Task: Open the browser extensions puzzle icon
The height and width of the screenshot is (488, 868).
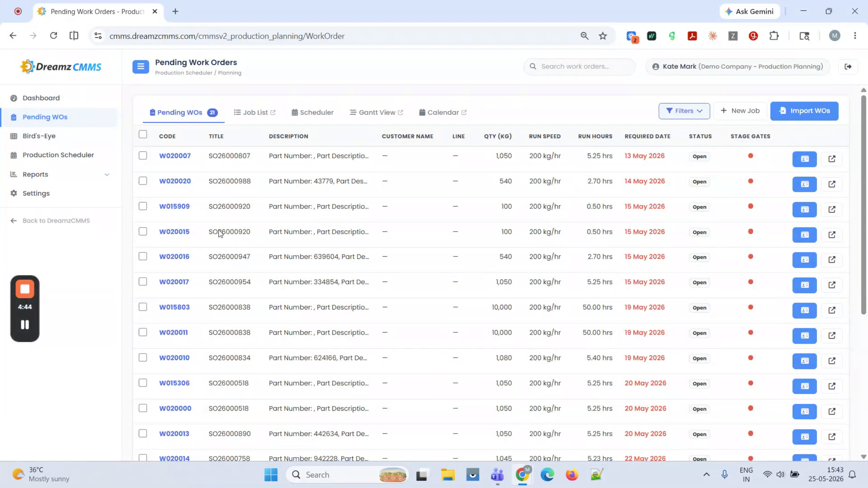Action: click(774, 36)
